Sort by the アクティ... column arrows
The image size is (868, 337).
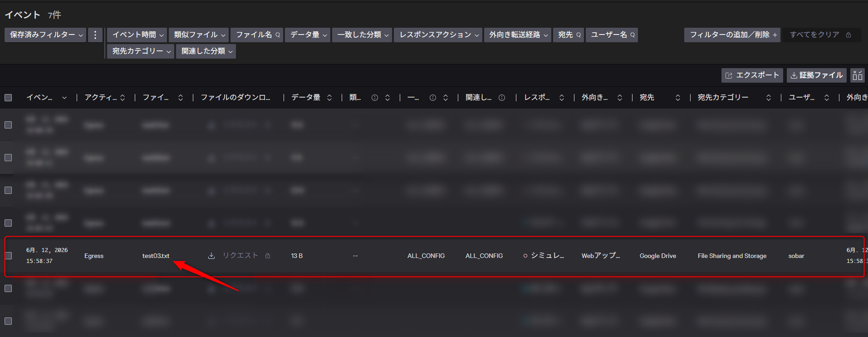(123, 98)
